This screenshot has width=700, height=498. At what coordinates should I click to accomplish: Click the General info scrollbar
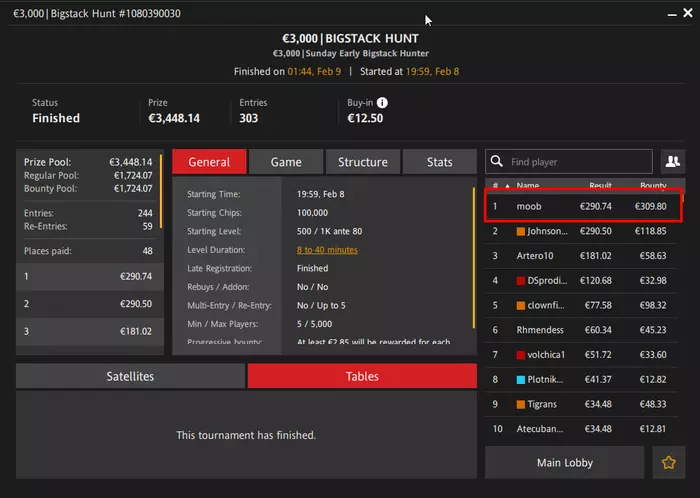tap(474, 258)
